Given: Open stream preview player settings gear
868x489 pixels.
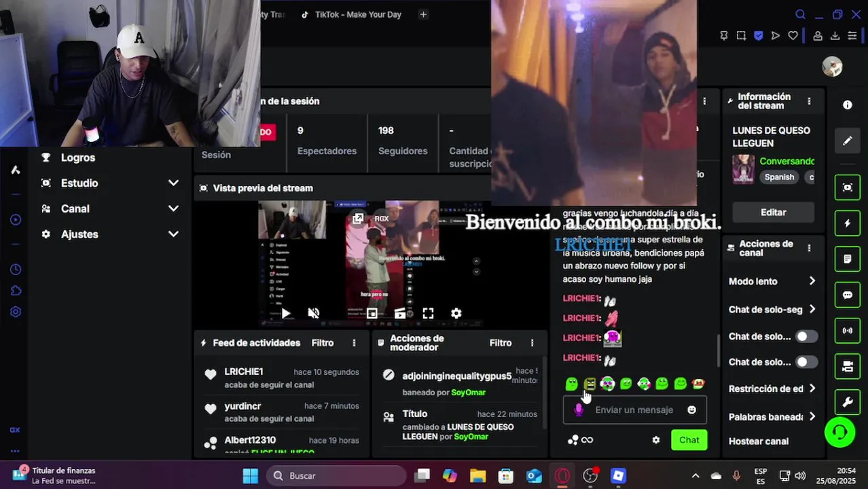Looking at the screenshot, I should coord(456,313).
